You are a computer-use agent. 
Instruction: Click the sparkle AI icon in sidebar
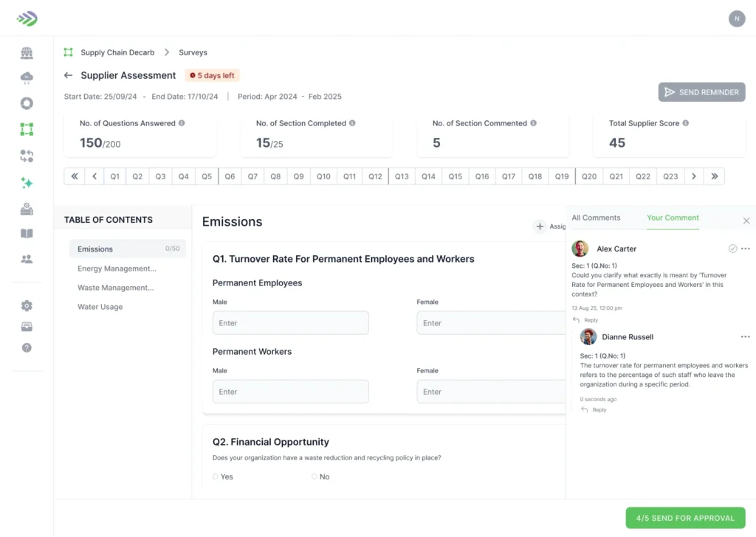click(27, 183)
